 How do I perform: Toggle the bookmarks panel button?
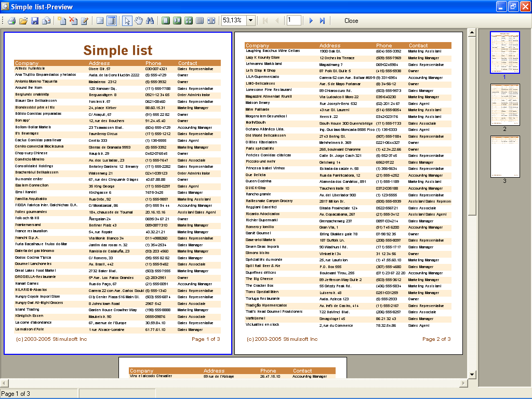100,21
